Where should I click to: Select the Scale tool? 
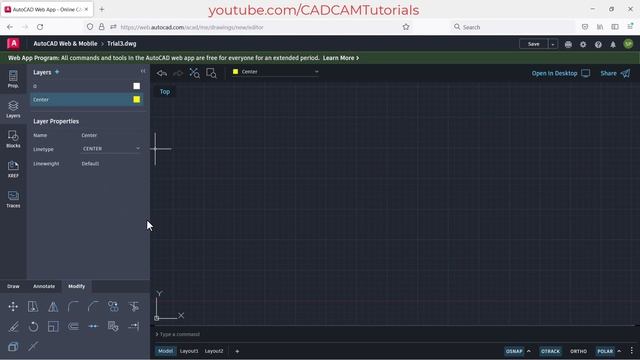53,327
